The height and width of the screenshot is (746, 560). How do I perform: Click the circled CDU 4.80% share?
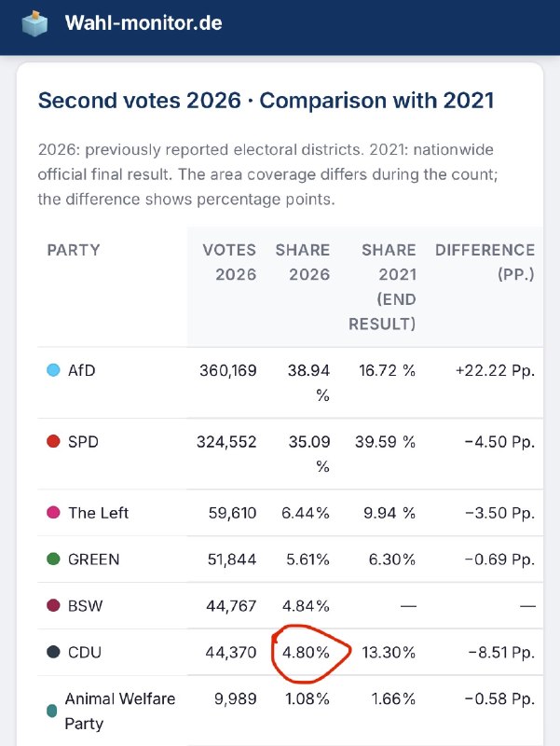tap(306, 652)
